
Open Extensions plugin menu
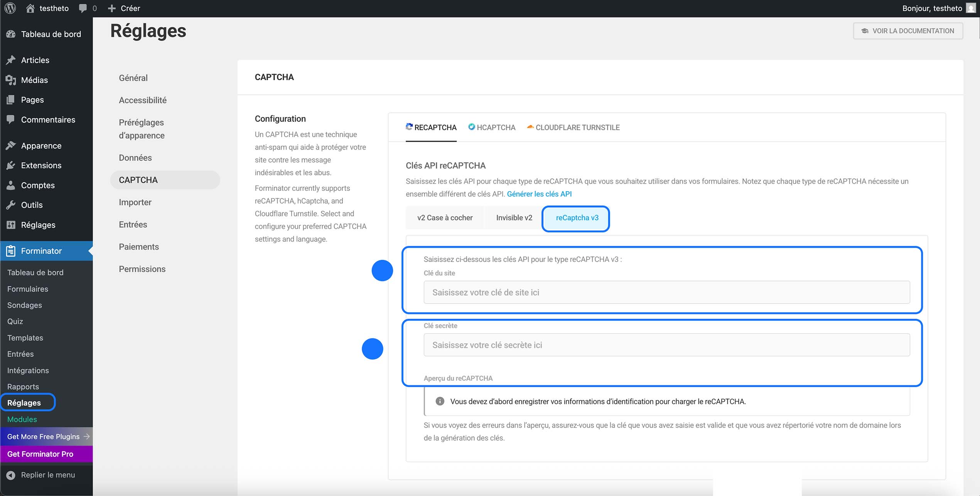pyautogui.click(x=41, y=165)
